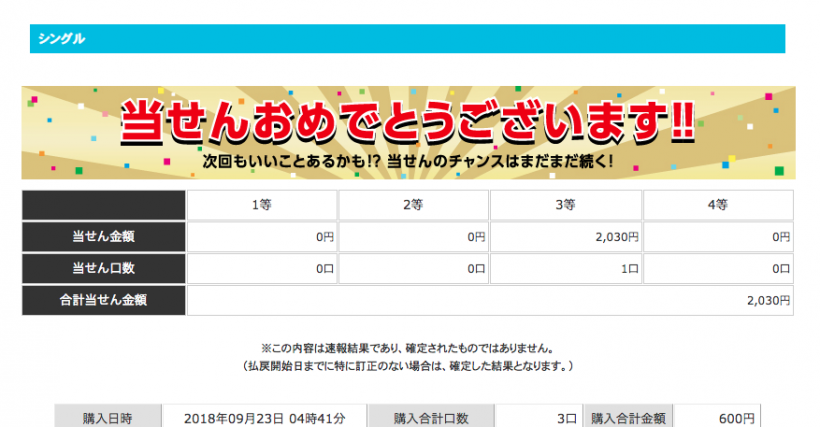Click the 購入合計口数 label
This screenshot has height=427, width=820.
point(431,417)
